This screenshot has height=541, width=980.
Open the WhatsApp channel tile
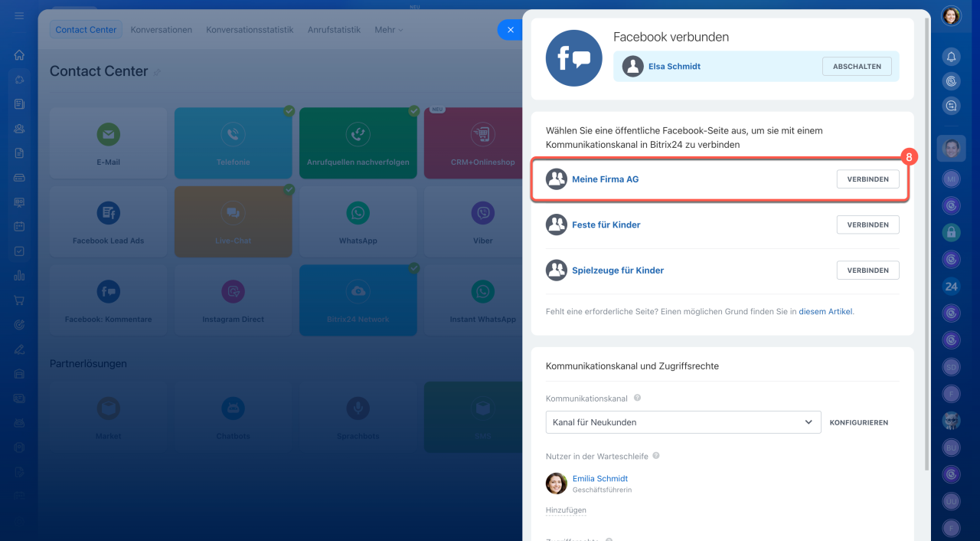coord(358,221)
